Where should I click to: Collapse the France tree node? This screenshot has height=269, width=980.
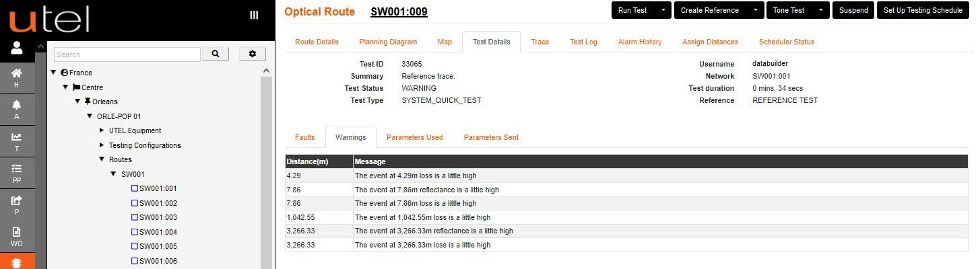pos(53,73)
